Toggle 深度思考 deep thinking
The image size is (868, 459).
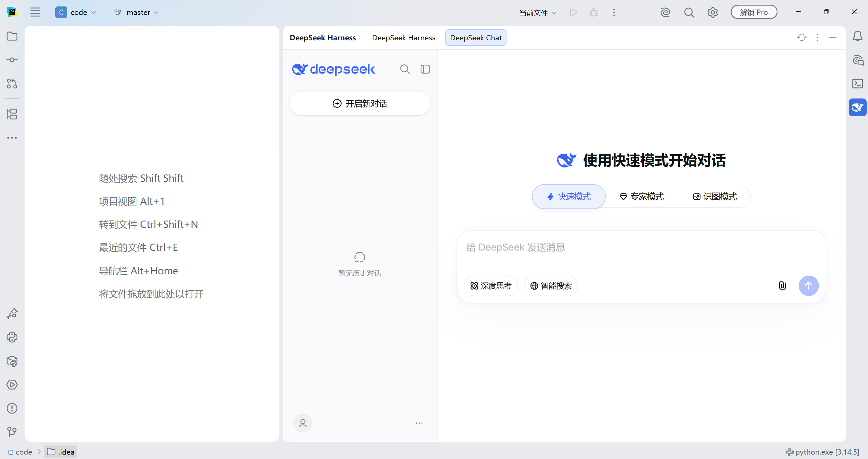pos(491,286)
